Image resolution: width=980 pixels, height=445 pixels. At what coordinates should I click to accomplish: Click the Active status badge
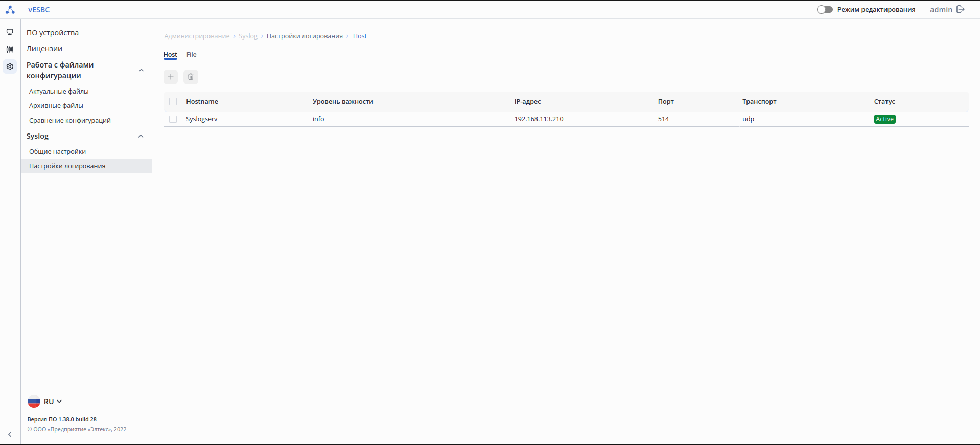pos(884,119)
